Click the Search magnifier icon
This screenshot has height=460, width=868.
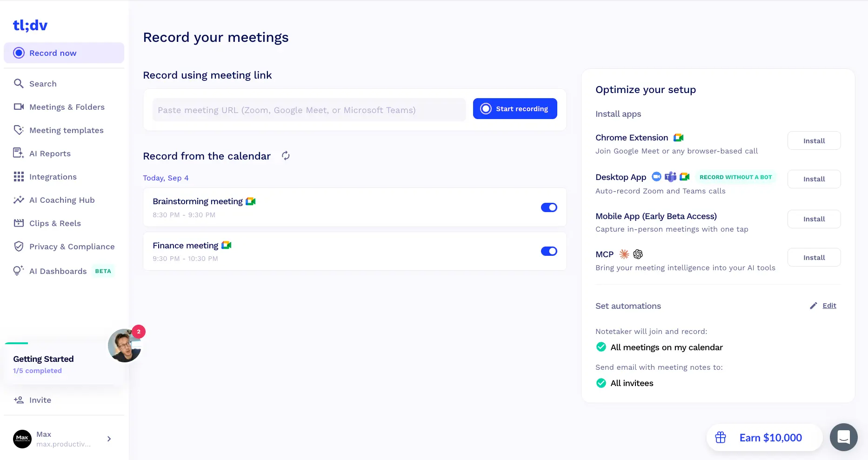19,84
